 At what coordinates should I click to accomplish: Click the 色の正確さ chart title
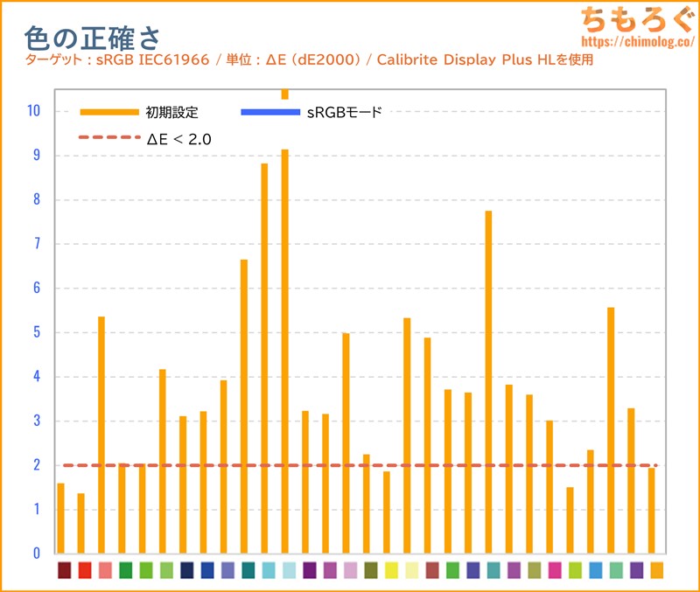coord(91,36)
